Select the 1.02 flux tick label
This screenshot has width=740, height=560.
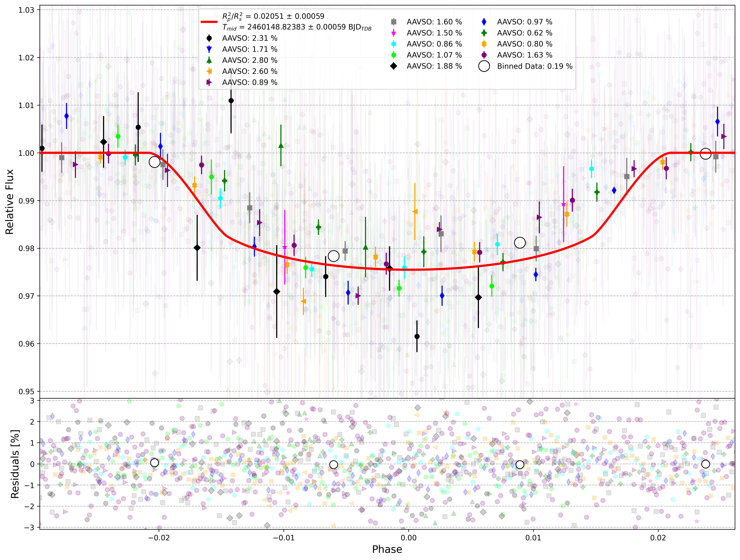27,58
